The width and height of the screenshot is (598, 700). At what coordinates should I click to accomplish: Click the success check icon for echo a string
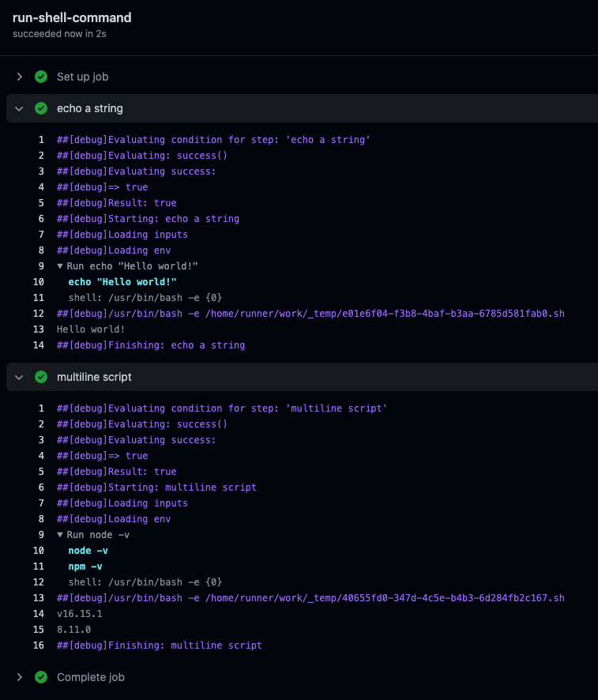click(x=41, y=108)
